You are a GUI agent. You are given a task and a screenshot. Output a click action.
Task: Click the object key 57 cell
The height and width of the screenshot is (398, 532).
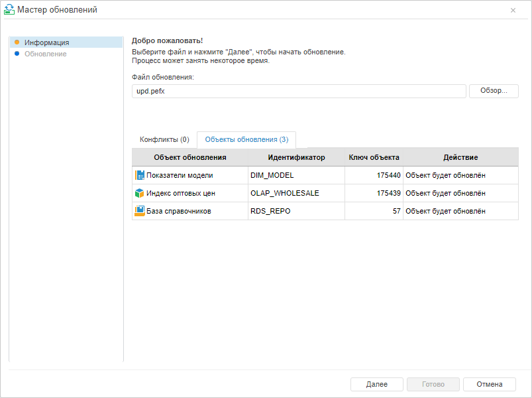point(374,211)
